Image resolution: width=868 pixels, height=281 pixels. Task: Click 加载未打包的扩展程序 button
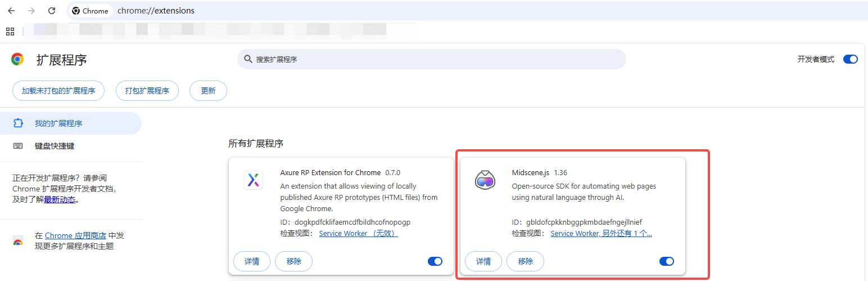[x=58, y=91]
